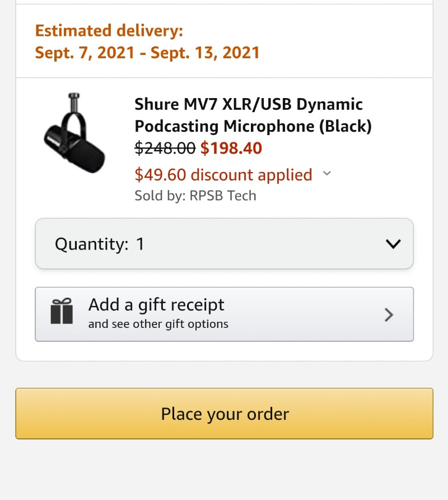The width and height of the screenshot is (448, 500).
Task: Click 'and see other gift options' subtext
Action: point(158,324)
